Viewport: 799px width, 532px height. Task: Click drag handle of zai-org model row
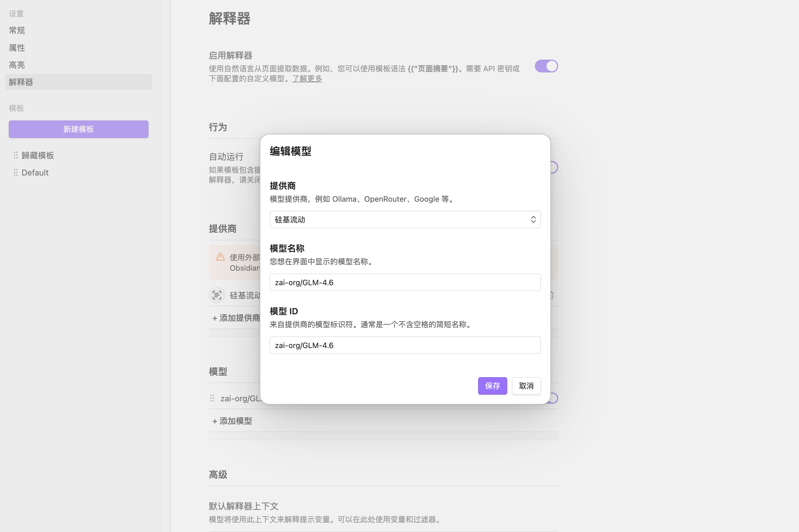[212, 398]
